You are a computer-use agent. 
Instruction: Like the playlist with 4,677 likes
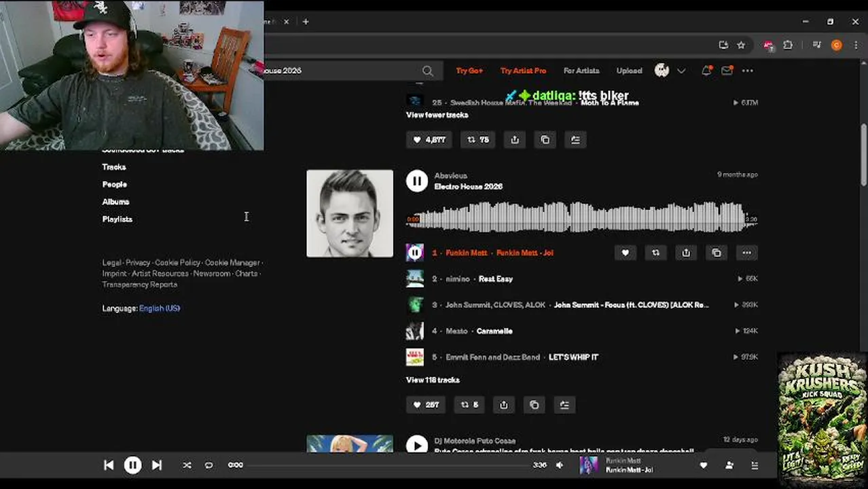click(429, 140)
